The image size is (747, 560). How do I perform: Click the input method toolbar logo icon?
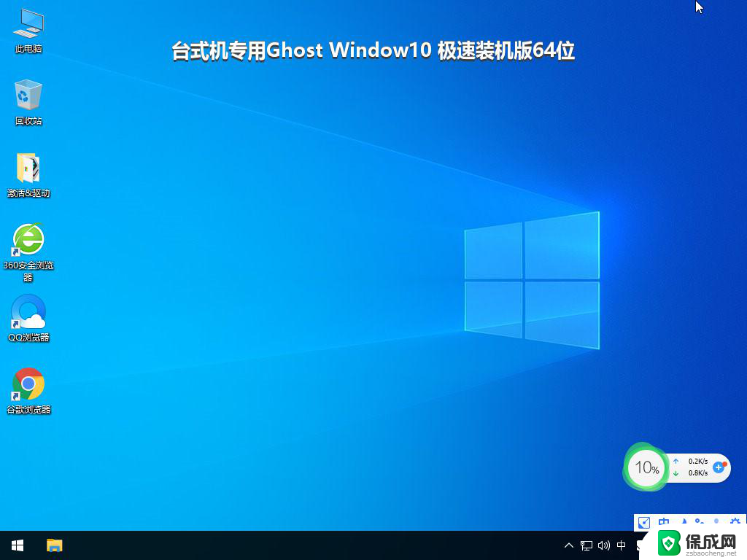pyautogui.click(x=644, y=522)
